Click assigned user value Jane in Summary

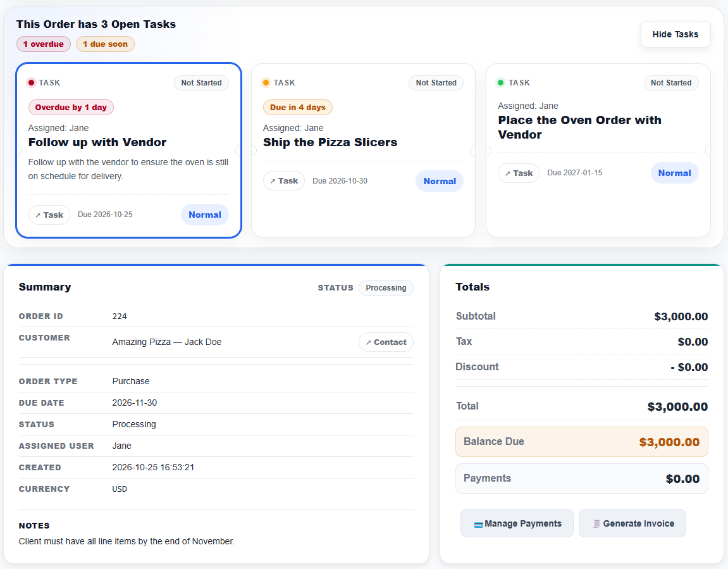coord(121,446)
